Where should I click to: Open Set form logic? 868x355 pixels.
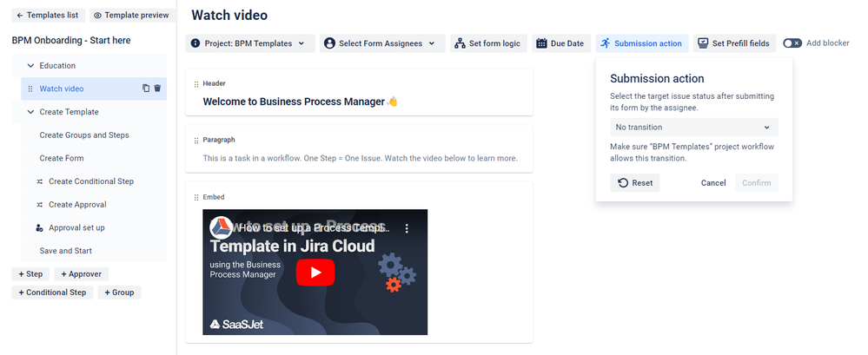[489, 43]
